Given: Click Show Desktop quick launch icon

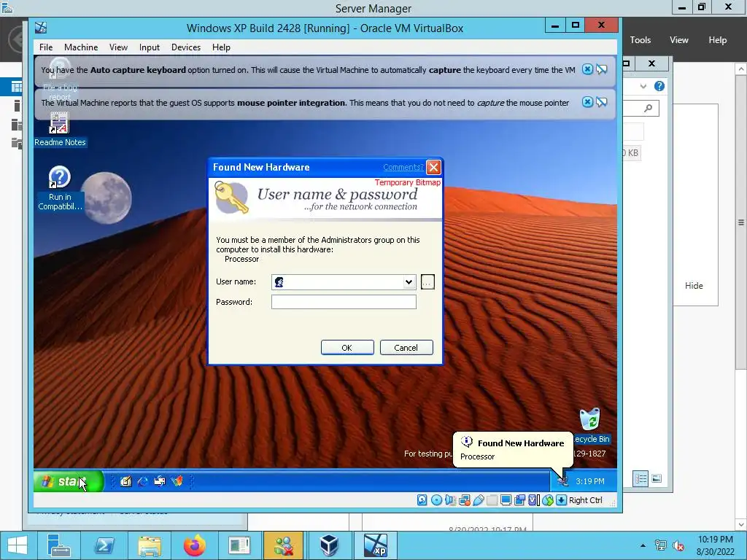Looking at the screenshot, I should [125, 481].
